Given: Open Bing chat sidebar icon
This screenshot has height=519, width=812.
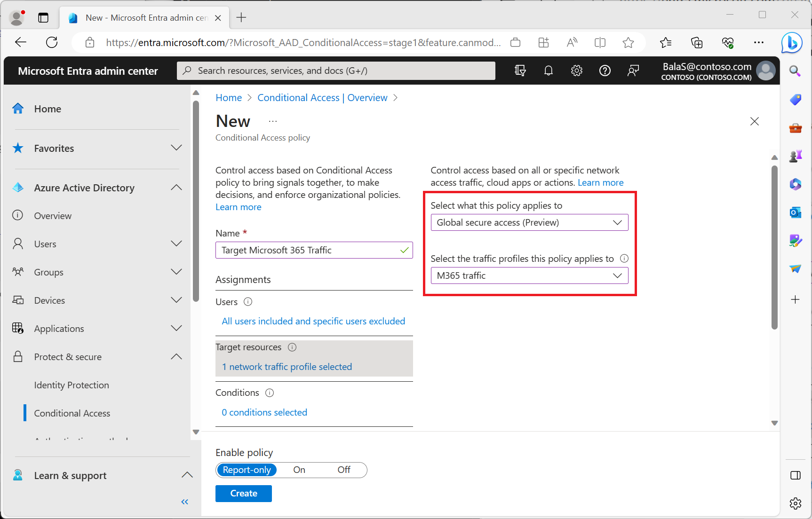Looking at the screenshot, I should click(x=792, y=43).
